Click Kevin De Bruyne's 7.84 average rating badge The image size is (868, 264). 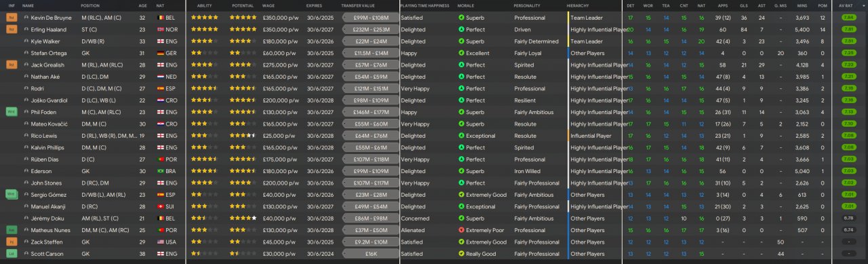click(x=848, y=18)
